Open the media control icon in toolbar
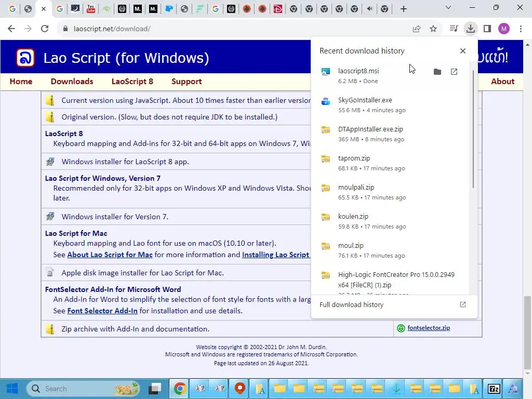Image resolution: width=532 pixels, height=399 pixels. (x=454, y=29)
